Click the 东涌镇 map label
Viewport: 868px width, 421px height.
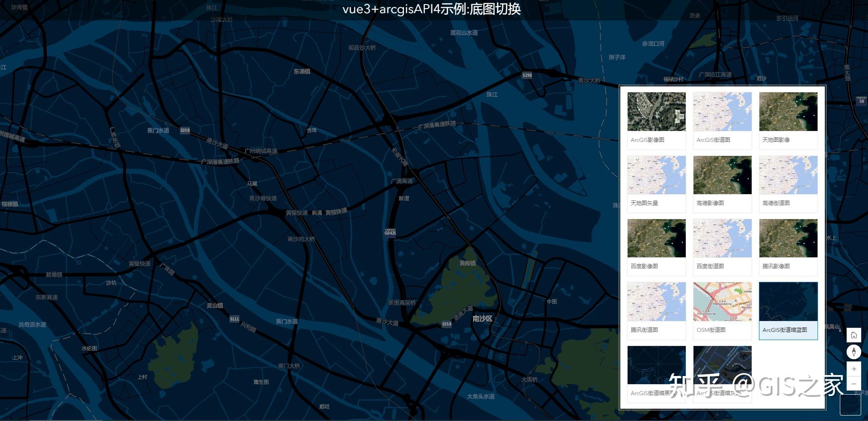[x=302, y=71]
